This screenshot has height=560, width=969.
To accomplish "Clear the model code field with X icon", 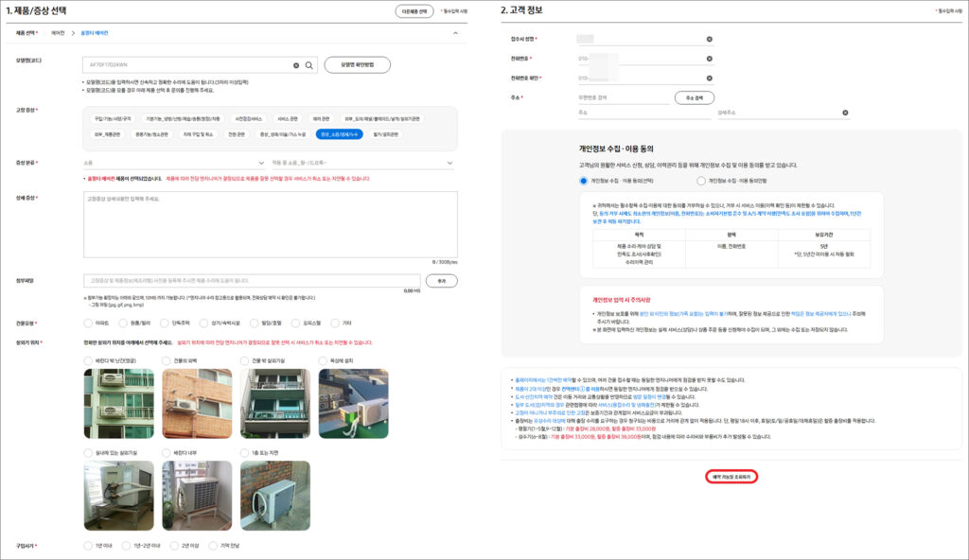I will coord(295,65).
